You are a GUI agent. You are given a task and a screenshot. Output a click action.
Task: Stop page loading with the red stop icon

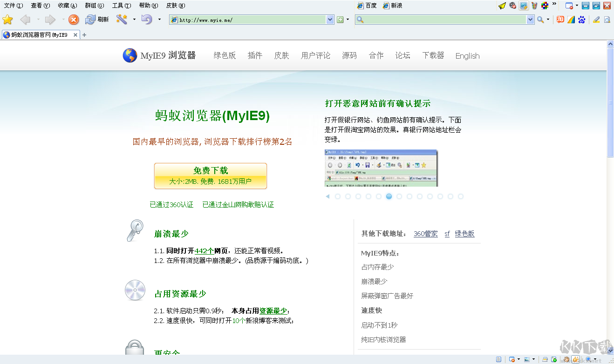(73, 20)
